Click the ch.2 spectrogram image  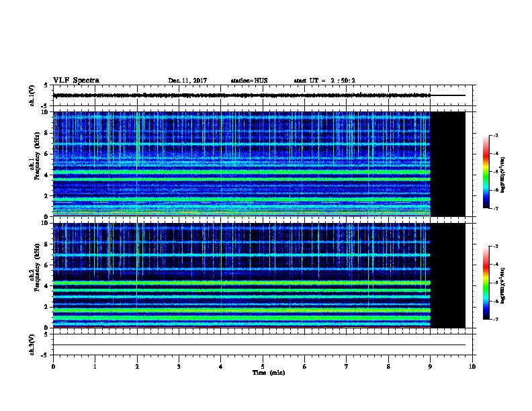click(242, 275)
